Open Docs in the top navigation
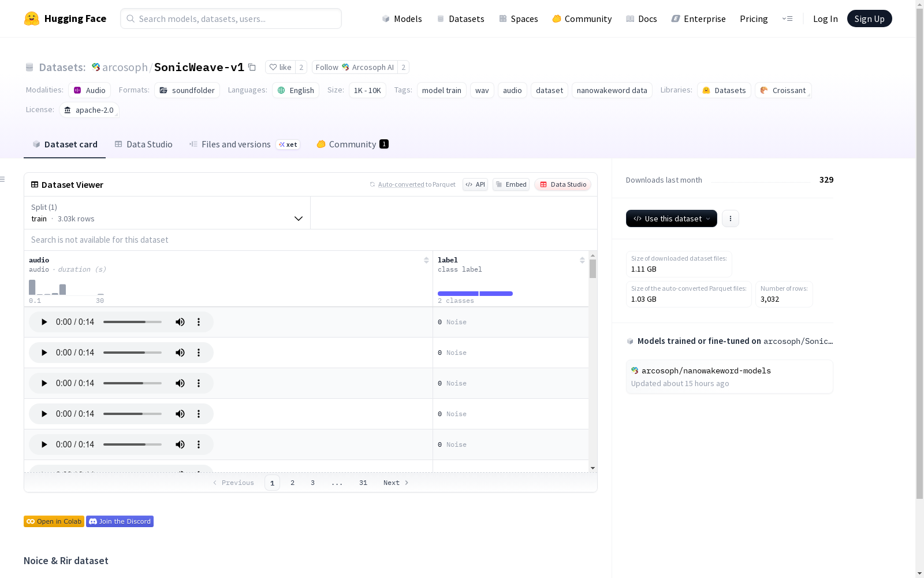 [x=642, y=18]
